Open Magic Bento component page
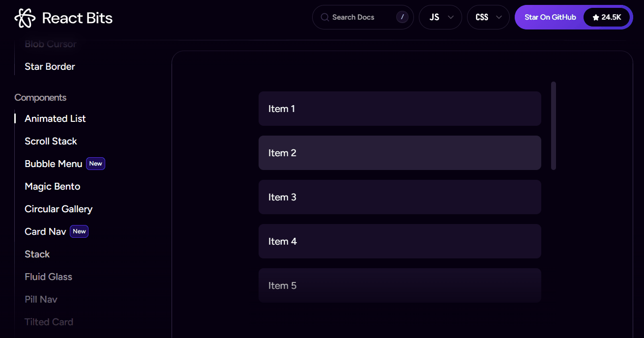 click(x=52, y=186)
